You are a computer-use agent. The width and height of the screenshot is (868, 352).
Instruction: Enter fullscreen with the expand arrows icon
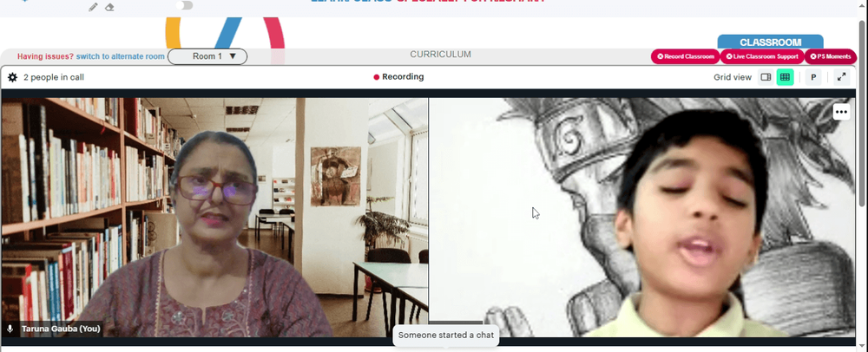[x=841, y=77]
